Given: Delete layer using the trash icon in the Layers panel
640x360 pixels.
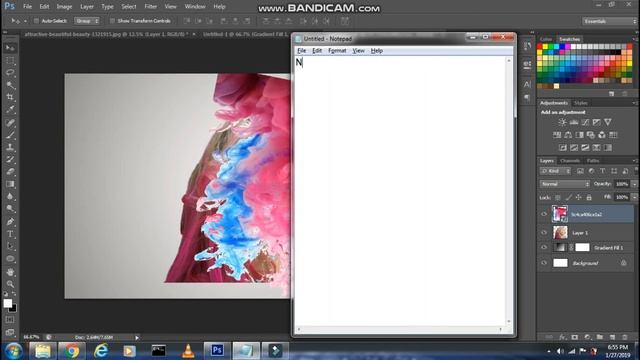Looking at the screenshot, I should [x=624, y=337].
